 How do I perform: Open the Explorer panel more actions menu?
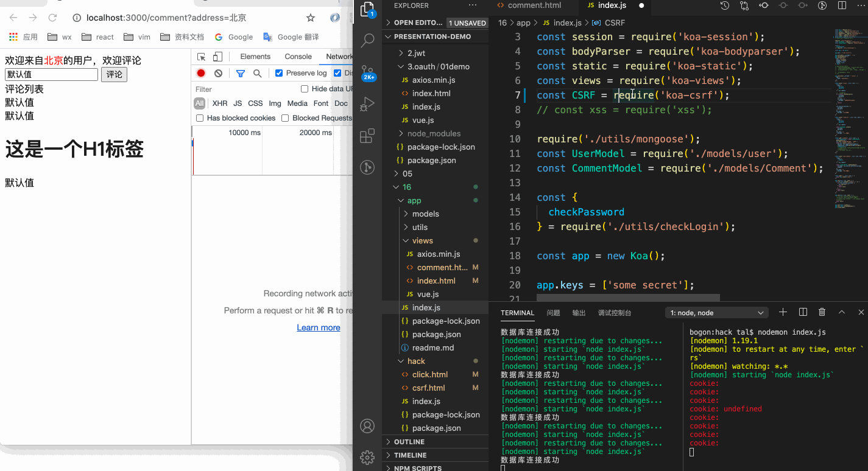coord(473,5)
